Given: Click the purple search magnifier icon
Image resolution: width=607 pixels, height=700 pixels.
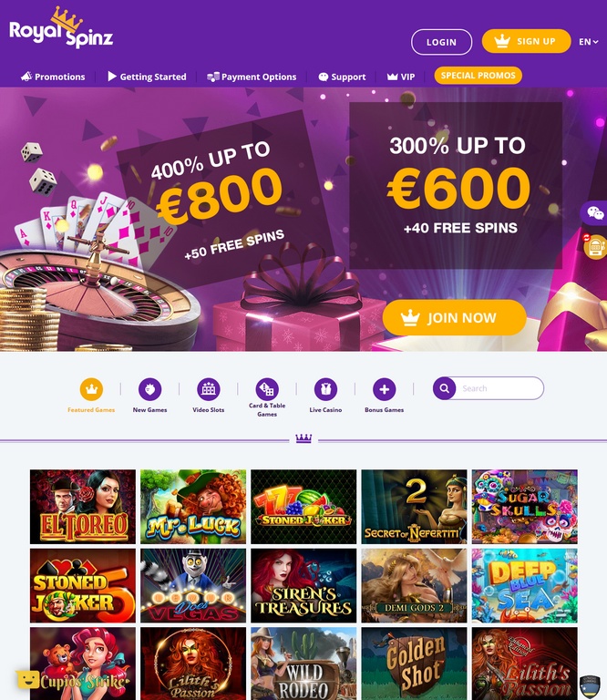Looking at the screenshot, I should [444, 388].
